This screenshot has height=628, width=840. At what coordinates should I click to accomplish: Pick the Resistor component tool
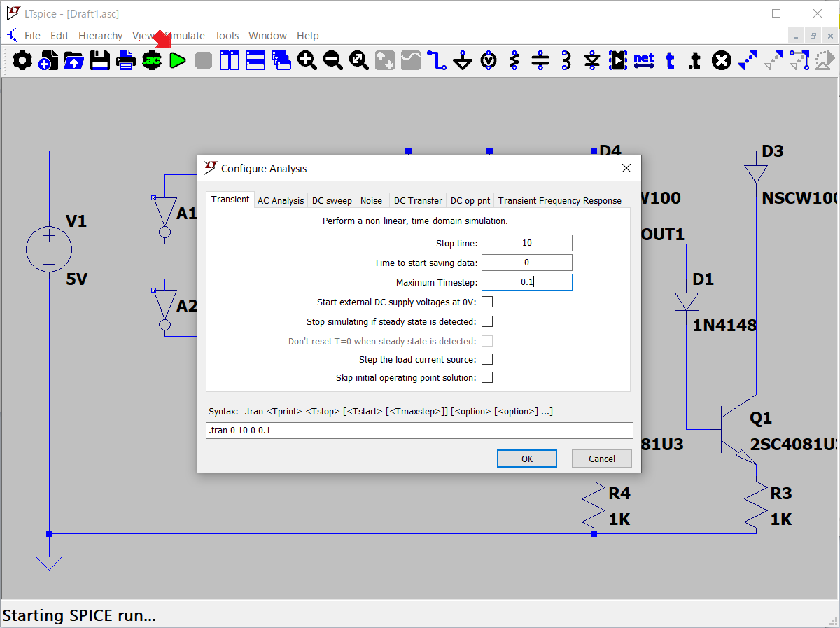click(514, 61)
